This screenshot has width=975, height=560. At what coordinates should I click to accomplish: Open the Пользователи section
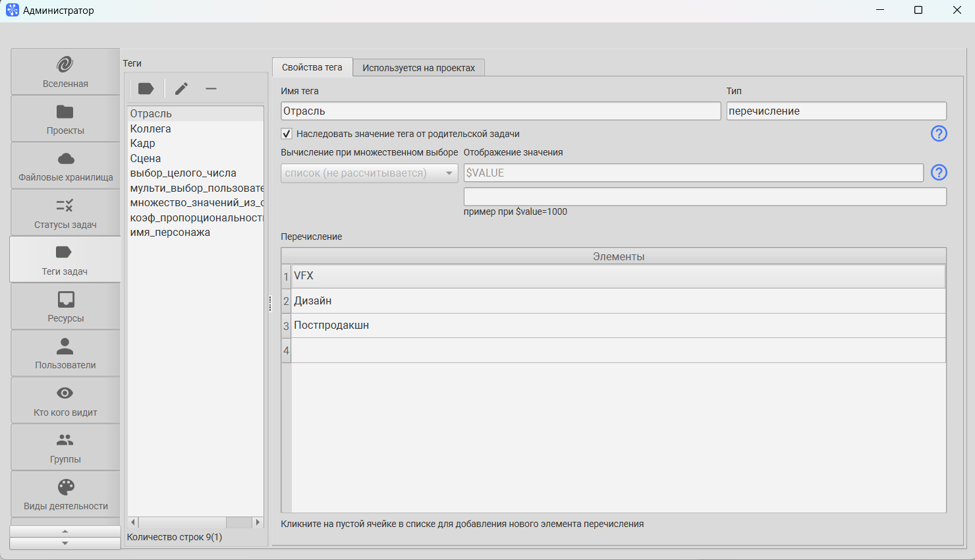tap(65, 353)
